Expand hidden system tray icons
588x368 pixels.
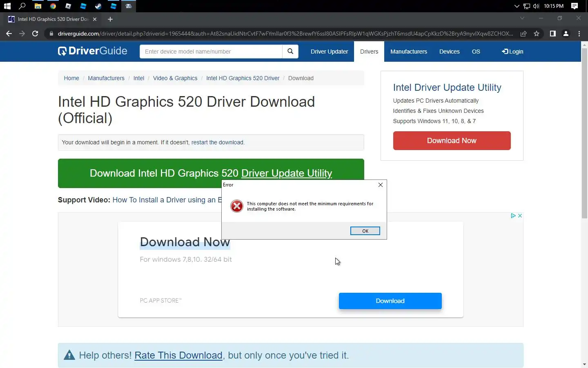point(517,6)
